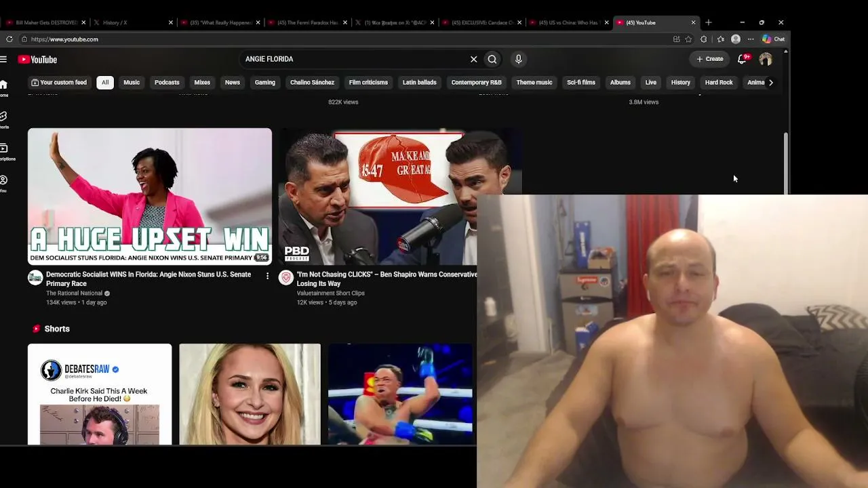868x488 pixels.
Task: Select the All filter chip
Action: click(105, 83)
